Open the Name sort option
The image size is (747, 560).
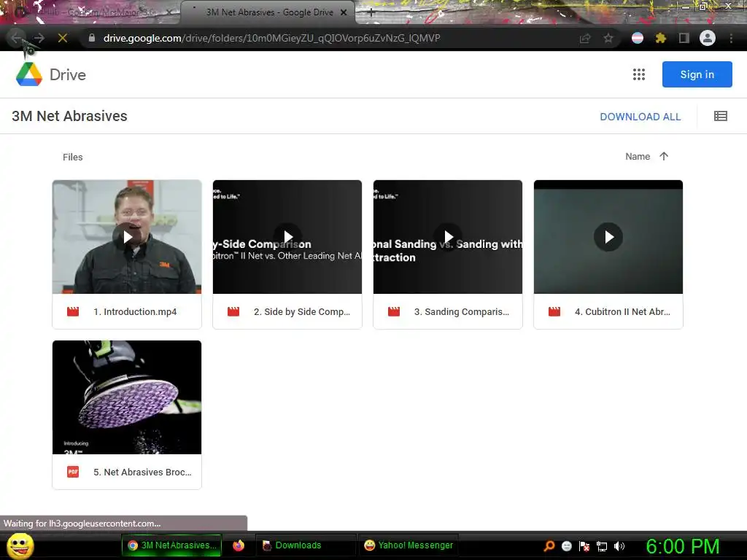(638, 156)
